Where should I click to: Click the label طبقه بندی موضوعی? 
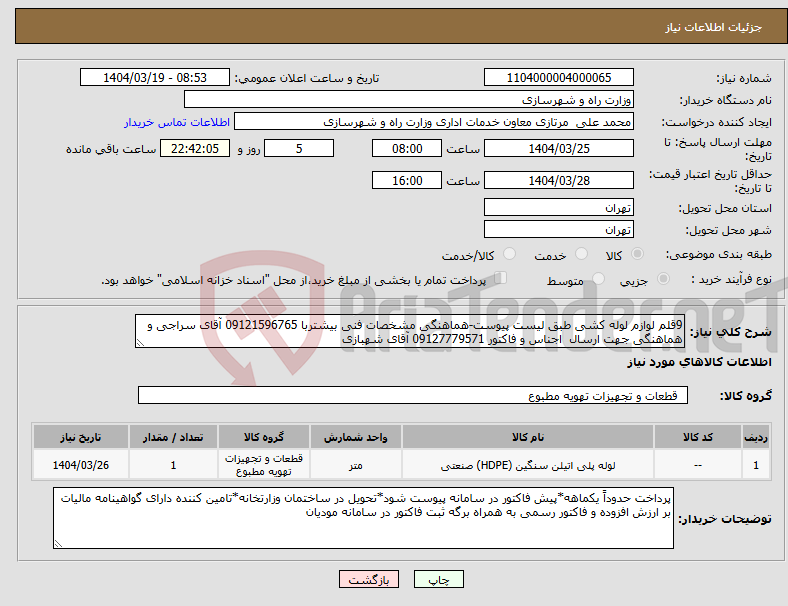tap(719, 255)
